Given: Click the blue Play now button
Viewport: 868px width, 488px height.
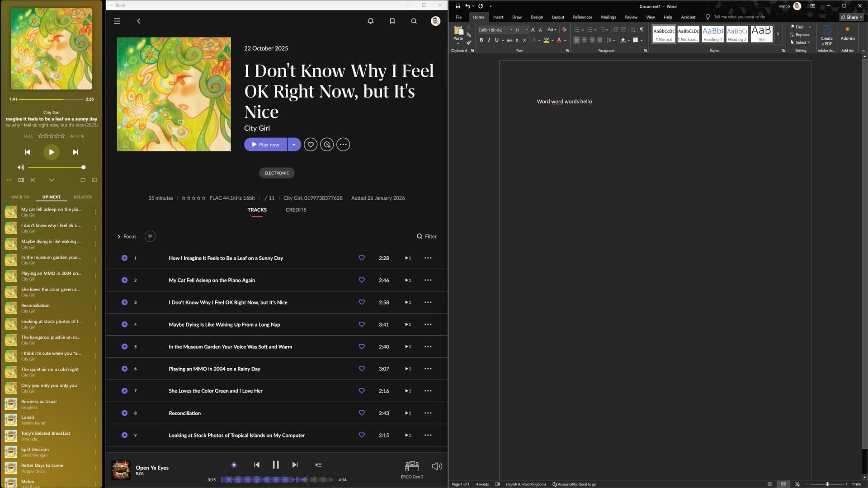Looking at the screenshot, I should pyautogui.click(x=265, y=145).
